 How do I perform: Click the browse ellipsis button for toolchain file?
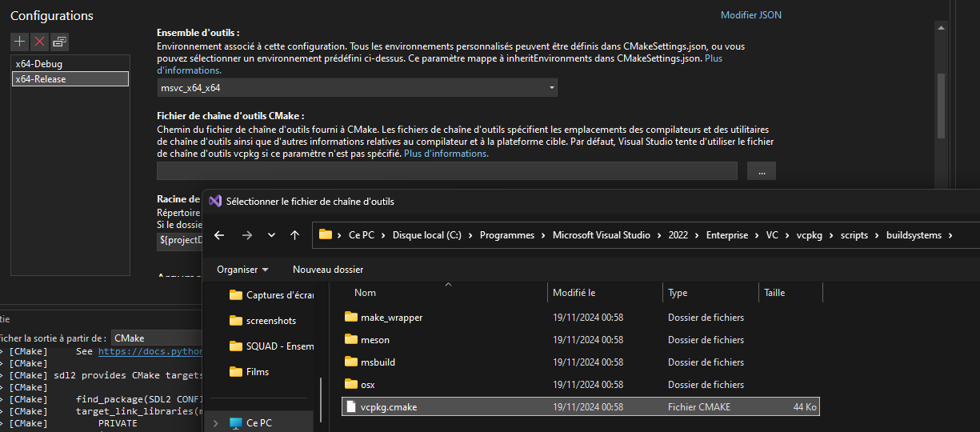pyautogui.click(x=761, y=171)
